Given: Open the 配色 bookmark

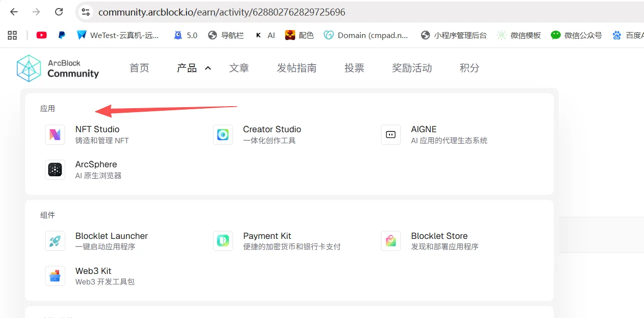Looking at the screenshot, I should click(299, 35).
